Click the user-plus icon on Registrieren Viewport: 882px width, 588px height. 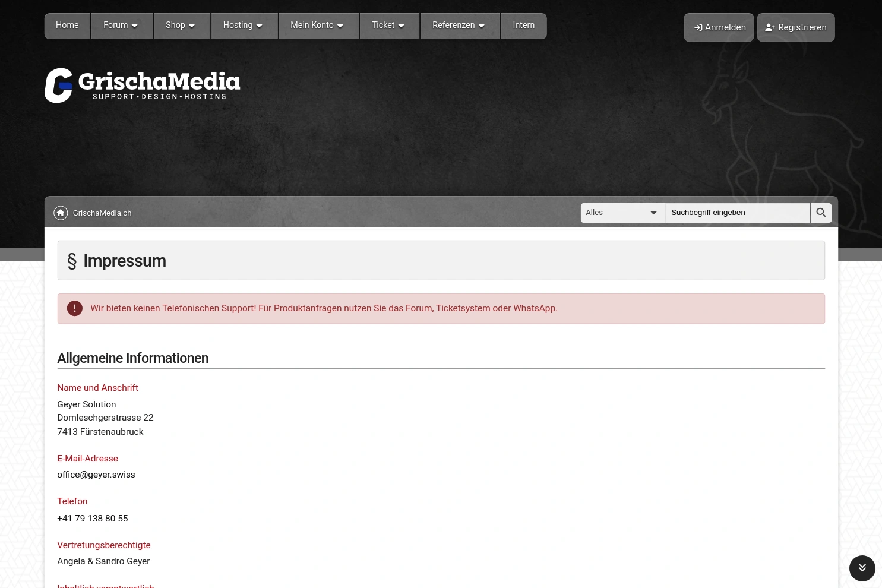pos(770,27)
